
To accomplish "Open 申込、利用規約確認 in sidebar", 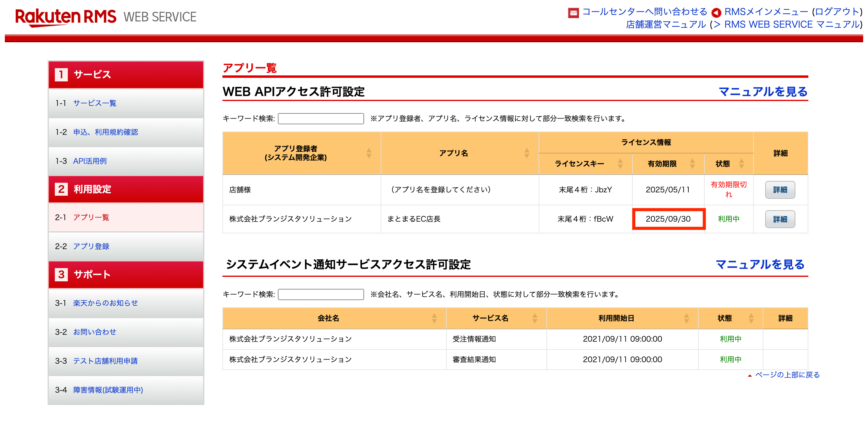I will coord(105,132).
